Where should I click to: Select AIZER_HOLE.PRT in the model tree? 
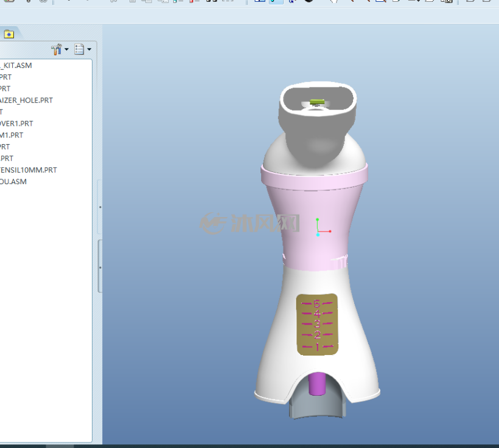(x=26, y=100)
